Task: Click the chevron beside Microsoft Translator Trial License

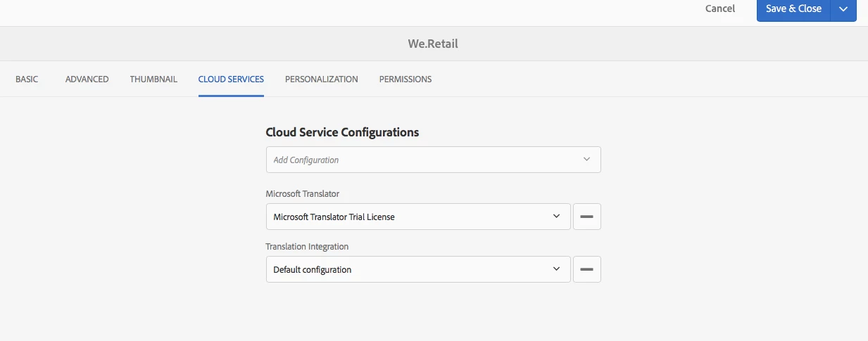Action: (x=556, y=217)
